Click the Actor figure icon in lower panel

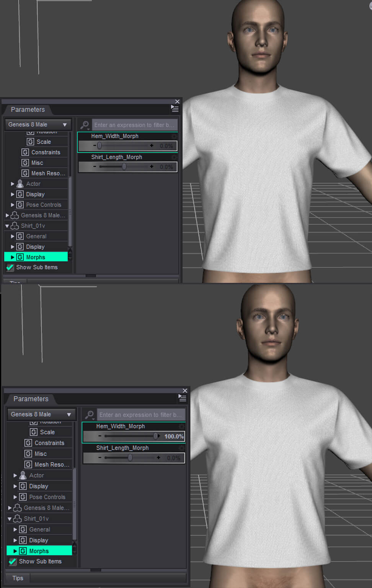(23, 475)
